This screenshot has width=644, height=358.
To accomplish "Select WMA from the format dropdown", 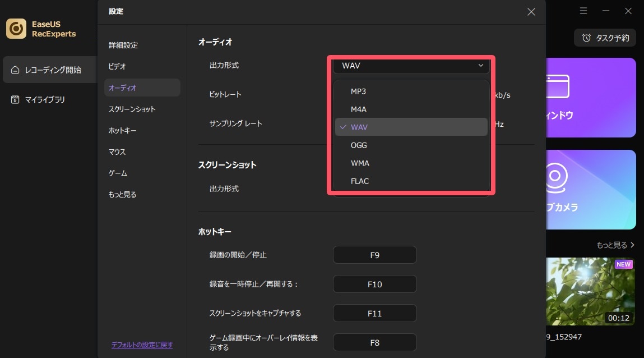I will pos(360,163).
